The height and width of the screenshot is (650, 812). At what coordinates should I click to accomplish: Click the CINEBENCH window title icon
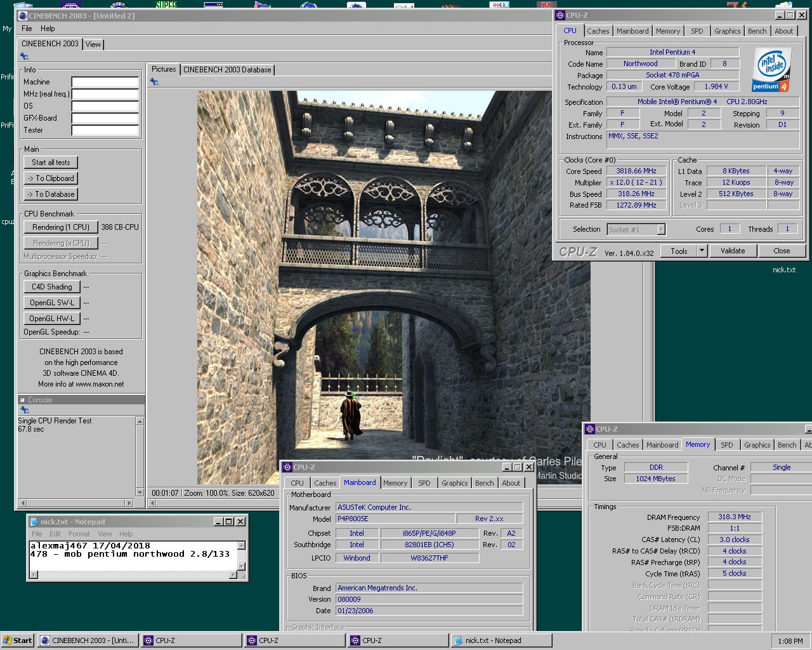click(x=23, y=15)
